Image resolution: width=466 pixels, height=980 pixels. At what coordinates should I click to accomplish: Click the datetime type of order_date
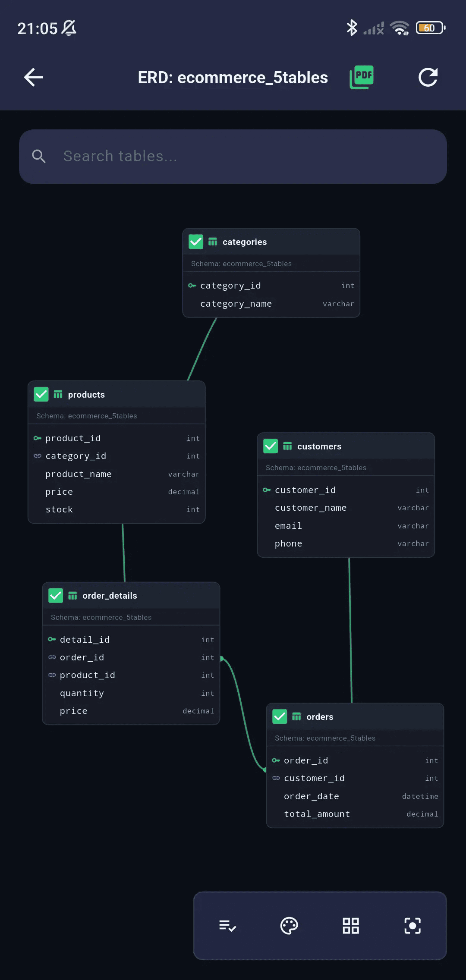[x=420, y=796]
